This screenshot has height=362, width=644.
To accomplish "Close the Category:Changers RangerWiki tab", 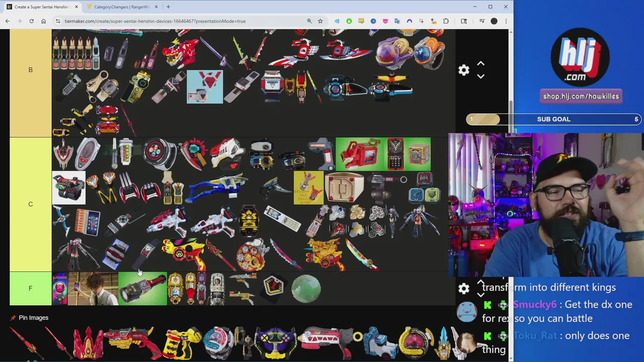I will (156, 7).
